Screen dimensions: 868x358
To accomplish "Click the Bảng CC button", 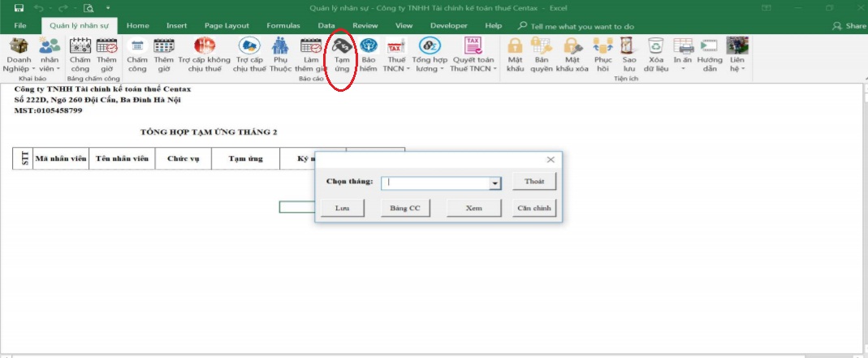I will [404, 208].
